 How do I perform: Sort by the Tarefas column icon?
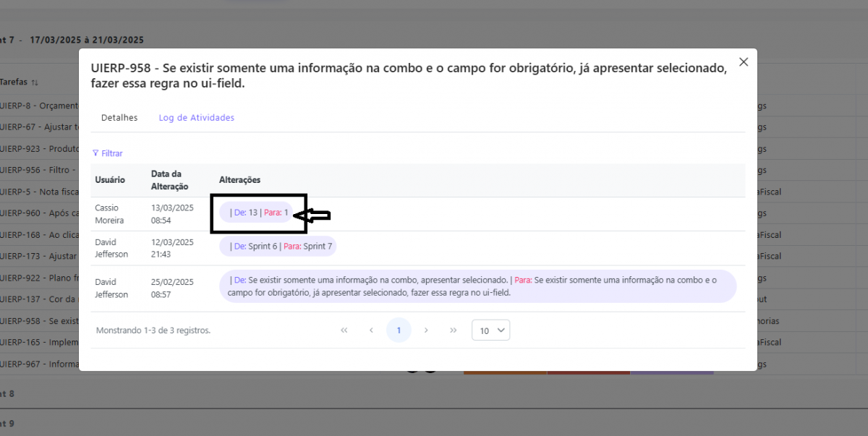[x=35, y=82]
